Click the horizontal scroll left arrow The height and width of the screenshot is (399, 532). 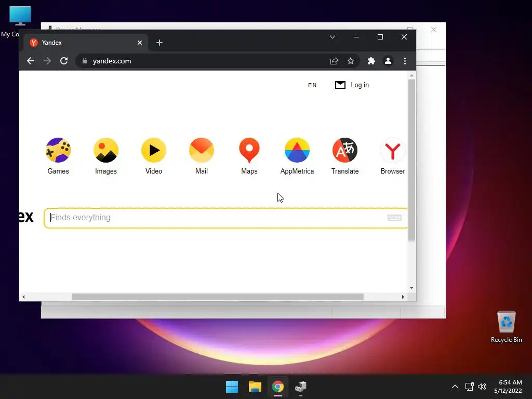pyautogui.click(x=23, y=297)
